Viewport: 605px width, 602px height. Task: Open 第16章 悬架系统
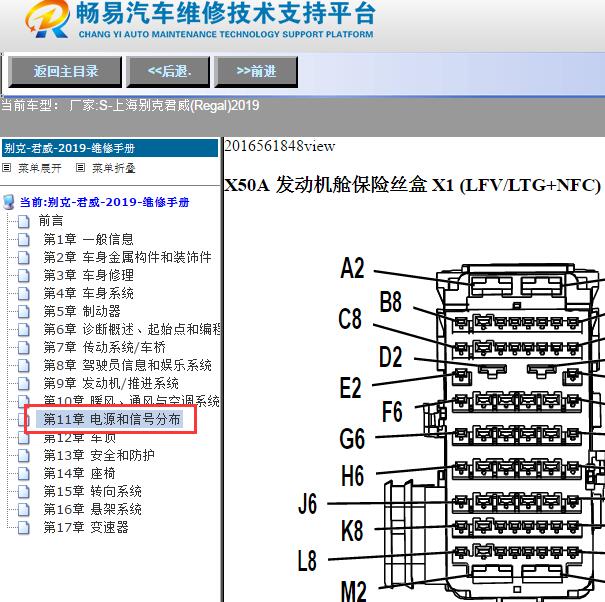tap(92, 509)
